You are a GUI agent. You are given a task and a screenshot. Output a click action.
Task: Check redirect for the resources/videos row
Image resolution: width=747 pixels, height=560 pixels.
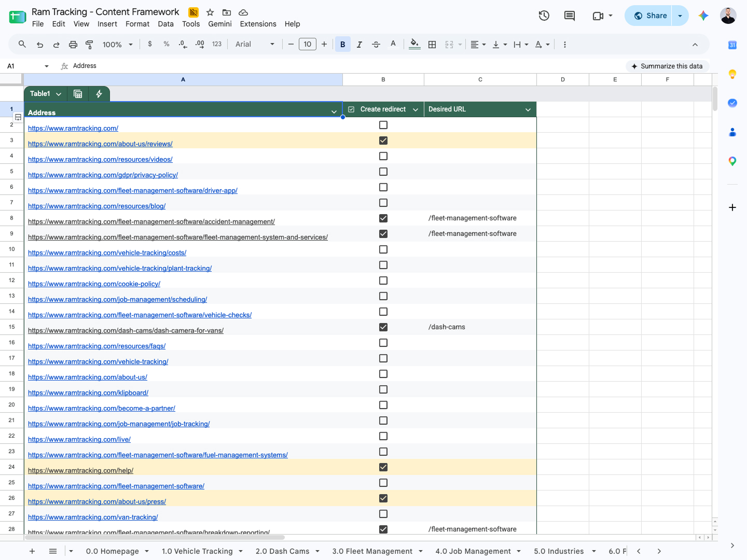coord(383,156)
